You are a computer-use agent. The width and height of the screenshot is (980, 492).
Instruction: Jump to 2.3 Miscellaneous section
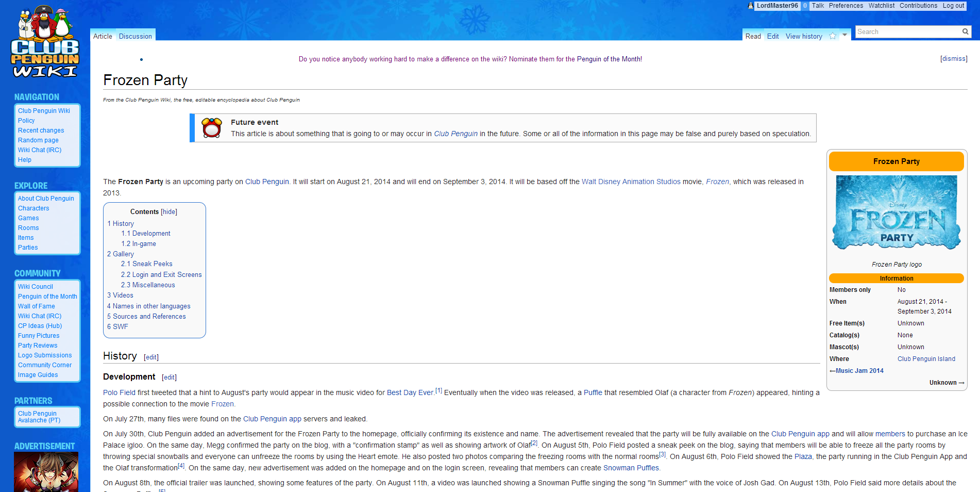pyautogui.click(x=148, y=285)
